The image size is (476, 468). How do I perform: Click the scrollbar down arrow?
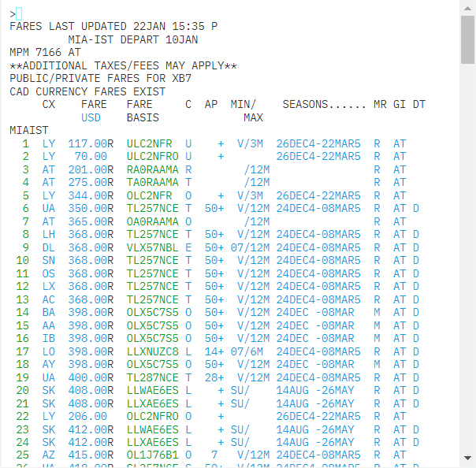pyautogui.click(x=467, y=458)
